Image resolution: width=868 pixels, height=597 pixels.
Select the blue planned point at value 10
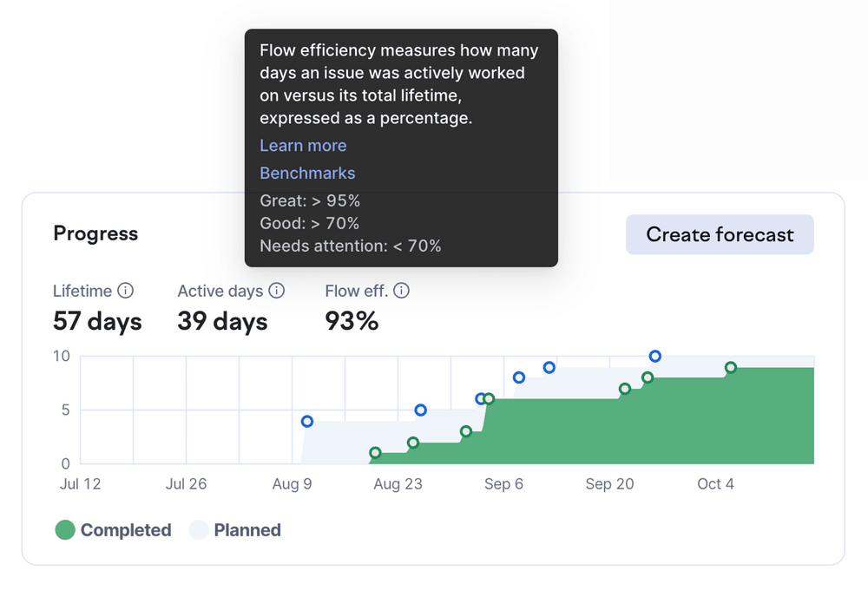[x=655, y=357]
